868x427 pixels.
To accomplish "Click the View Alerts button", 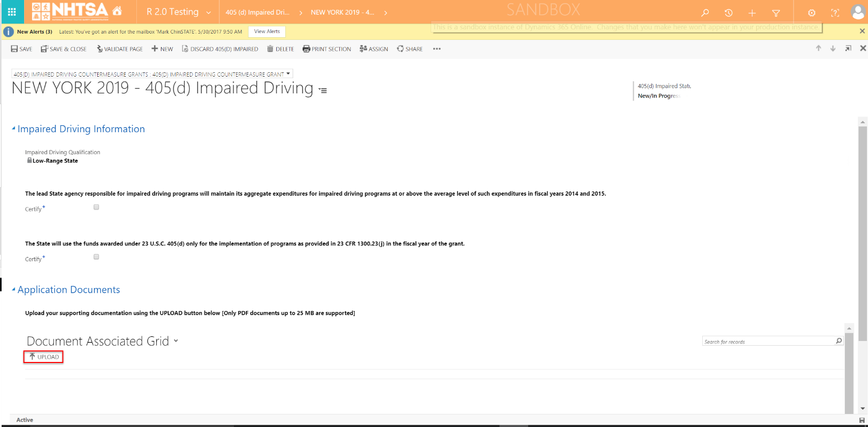I will tap(267, 31).
